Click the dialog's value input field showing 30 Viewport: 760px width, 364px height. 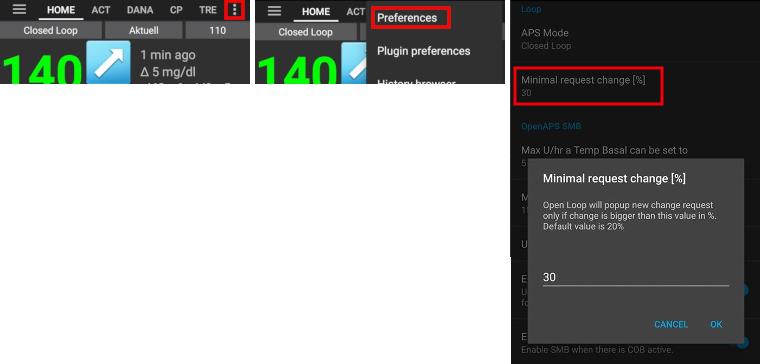[635, 277]
